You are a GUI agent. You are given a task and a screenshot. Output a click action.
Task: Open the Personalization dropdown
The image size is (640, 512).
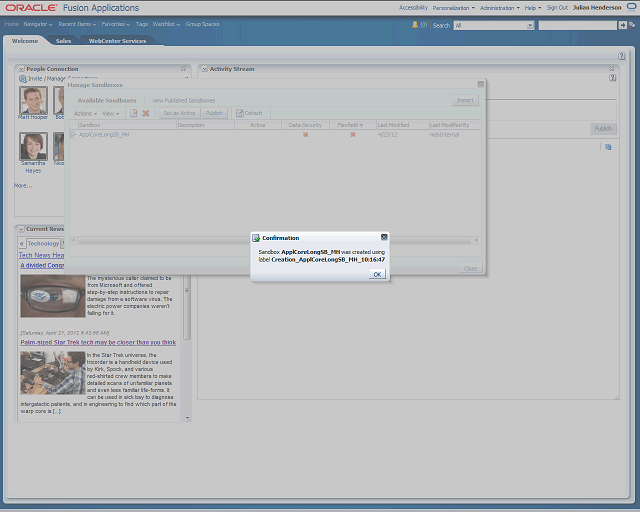(x=453, y=8)
